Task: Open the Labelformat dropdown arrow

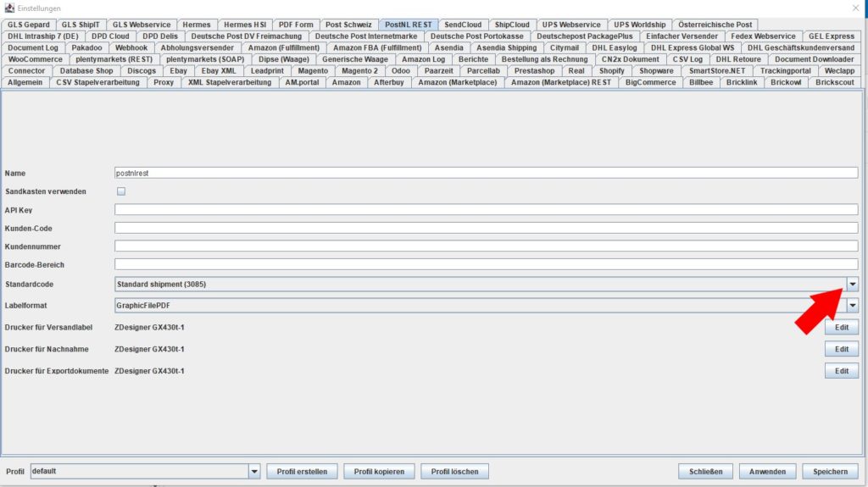Action: point(852,305)
